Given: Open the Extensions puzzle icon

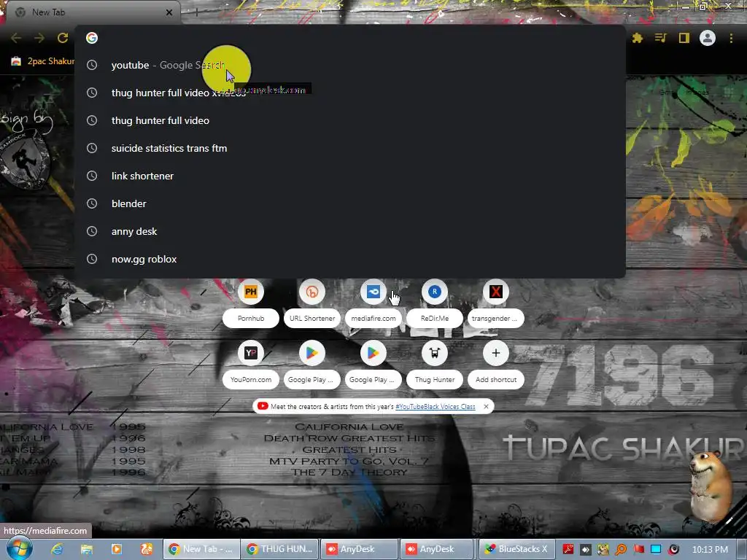Looking at the screenshot, I should click(638, 38).
